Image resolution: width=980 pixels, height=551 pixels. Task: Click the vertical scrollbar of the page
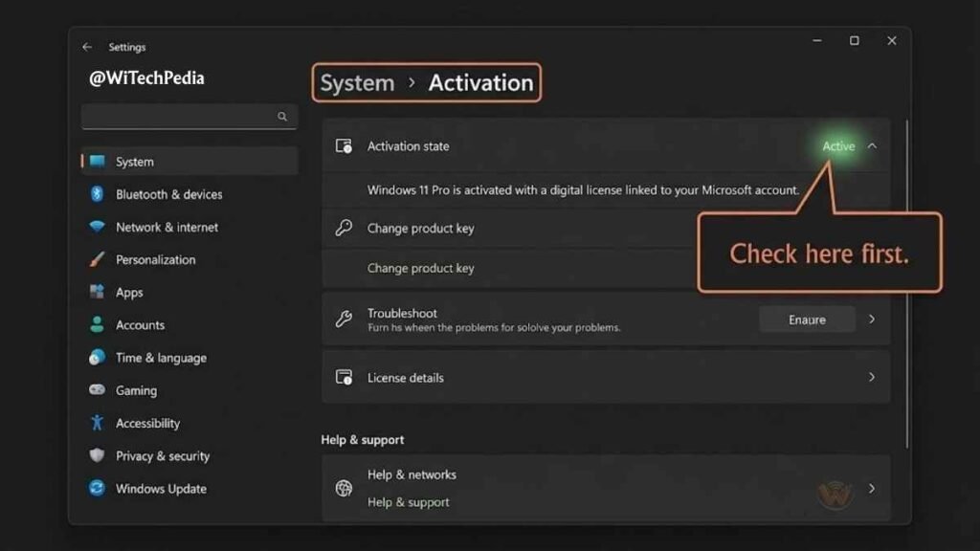point(907,284)
